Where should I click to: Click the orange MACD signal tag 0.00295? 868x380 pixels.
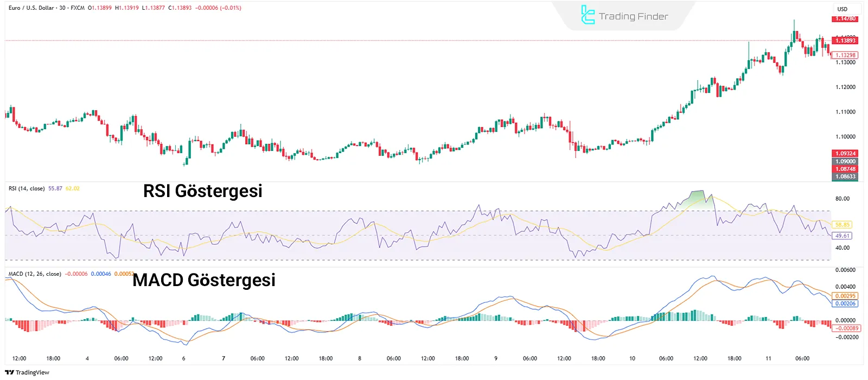tap(845, 296)
